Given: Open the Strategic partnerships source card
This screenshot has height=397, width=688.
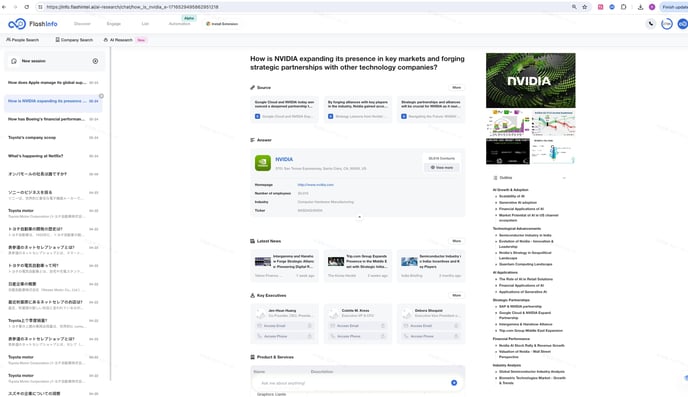Looking at the screenshot, I should click(x=431, y=109).
